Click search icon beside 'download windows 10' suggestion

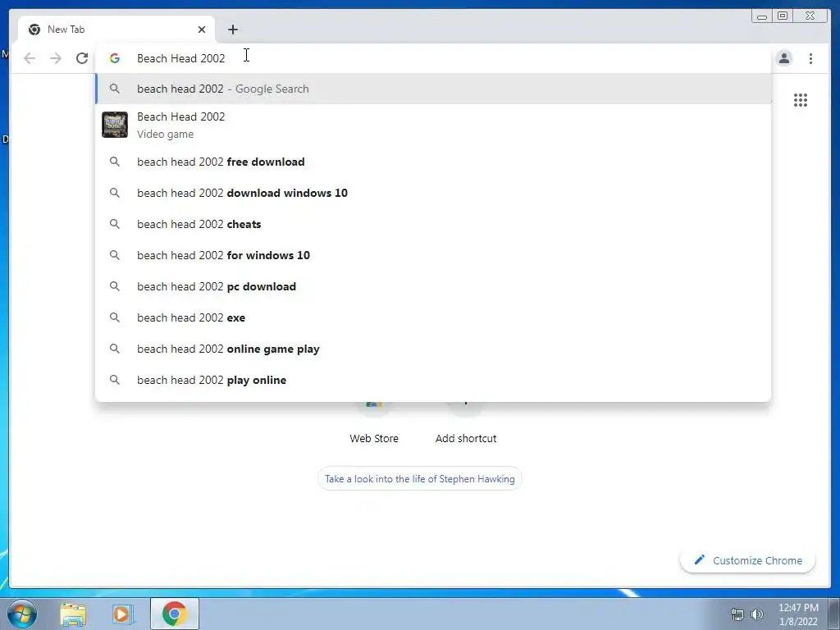pos(115,192)
